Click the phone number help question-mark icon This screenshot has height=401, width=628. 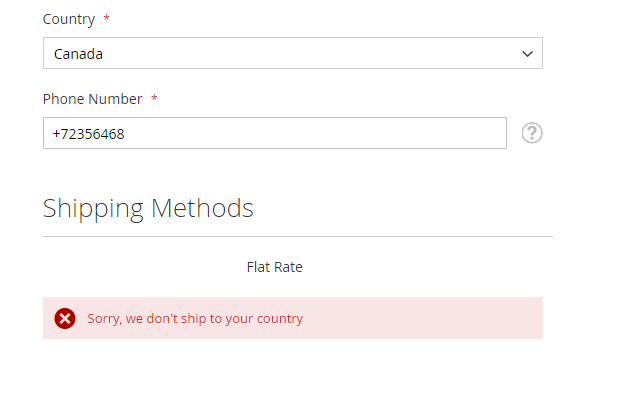532,133
